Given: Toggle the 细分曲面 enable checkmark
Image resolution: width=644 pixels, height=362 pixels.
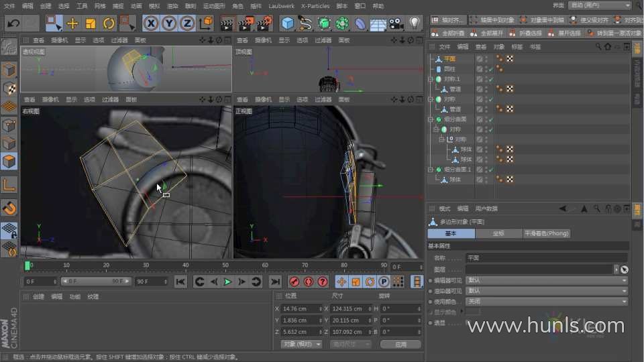Looking at the screenshot, I should pos(491,119).
